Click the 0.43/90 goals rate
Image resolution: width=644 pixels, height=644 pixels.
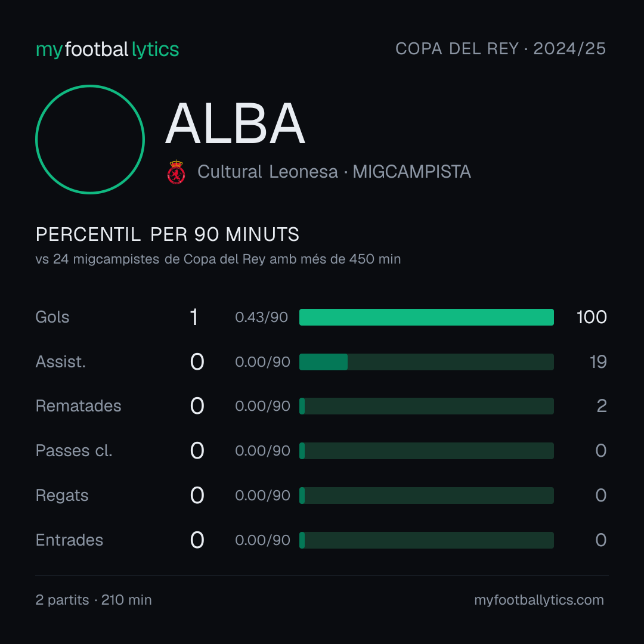pos(261,317)
